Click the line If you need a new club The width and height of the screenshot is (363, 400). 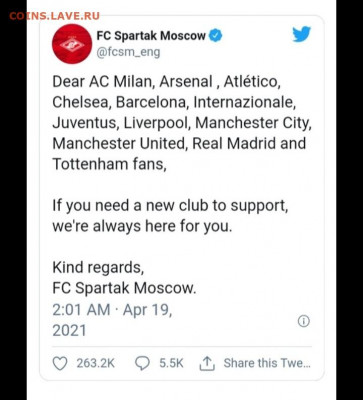[x=170, y=206]
